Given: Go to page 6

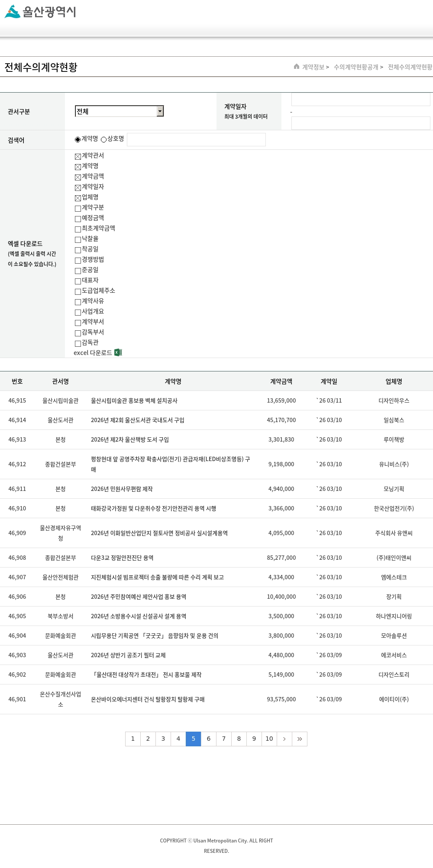Looking at the screenshot, I should tap(209, 739).
